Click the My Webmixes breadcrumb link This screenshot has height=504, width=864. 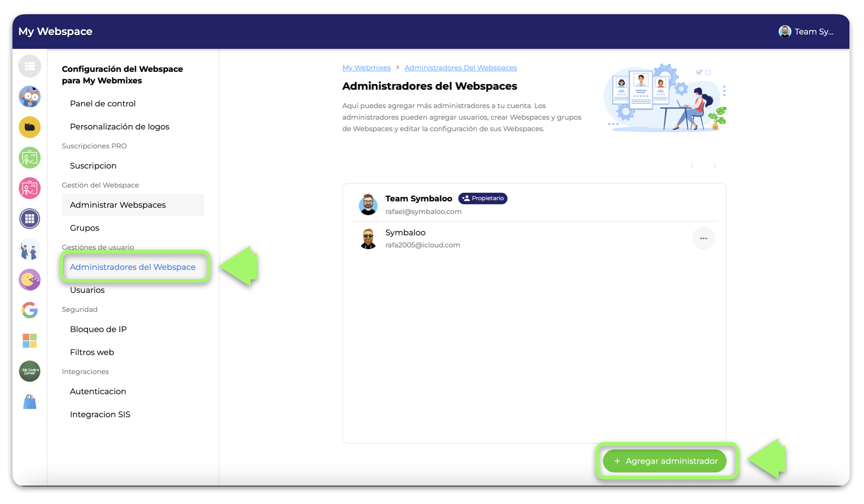tap(366, 68)
